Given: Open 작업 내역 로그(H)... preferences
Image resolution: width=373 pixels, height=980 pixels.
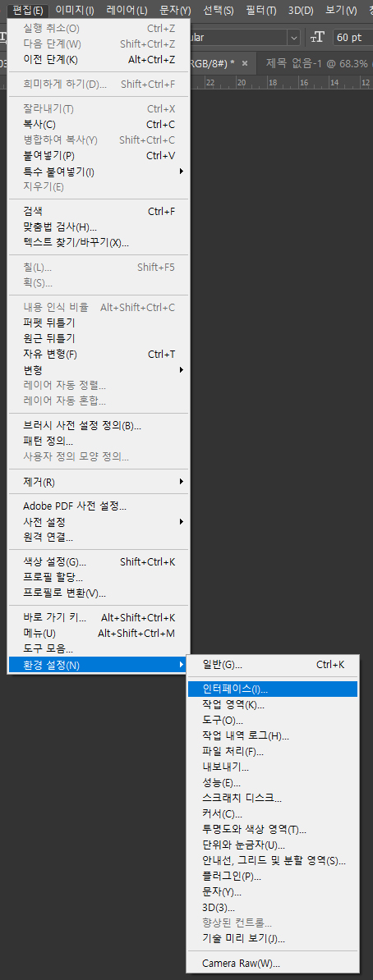Looking at the screenshot, I should pyautogui.click(x=272, y=735).
